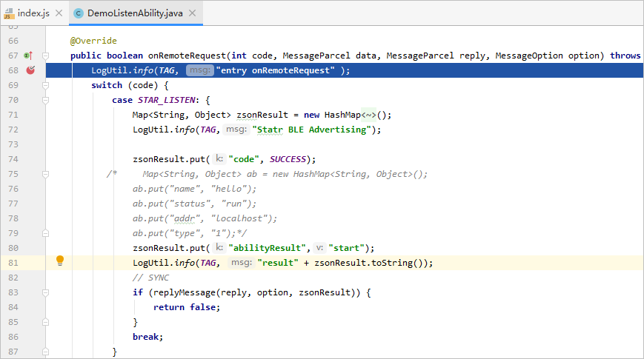The width and height of the screenshot is (644, 359).
Task: Click line number 72 in the gutter
Action: coord(13,130)
